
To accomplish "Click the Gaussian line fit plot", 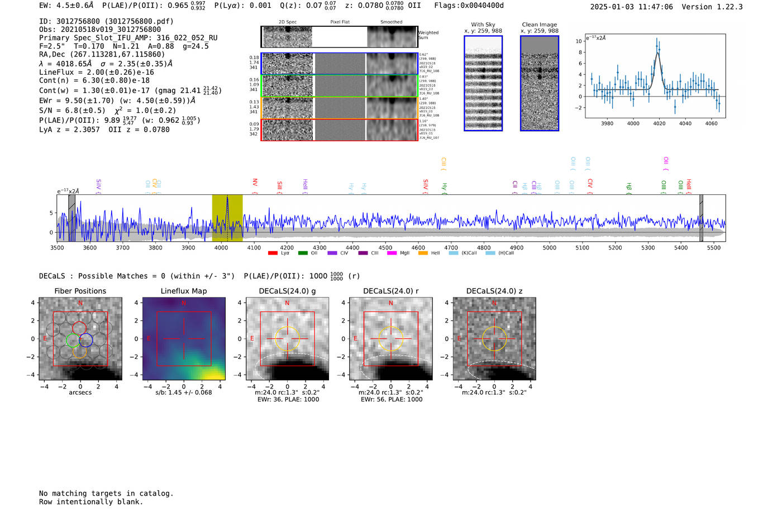I will tap(655, 76).
